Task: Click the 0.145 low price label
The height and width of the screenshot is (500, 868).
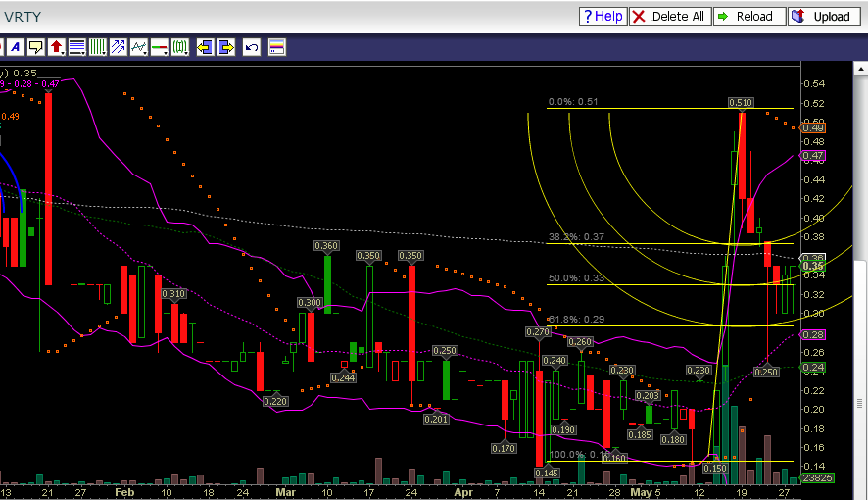Action: (547, 473)
